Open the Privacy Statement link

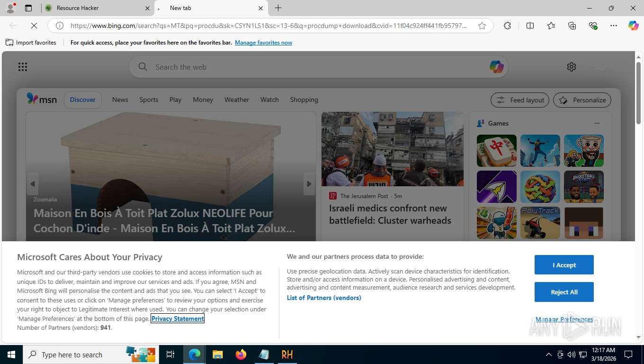pos(178,318)
